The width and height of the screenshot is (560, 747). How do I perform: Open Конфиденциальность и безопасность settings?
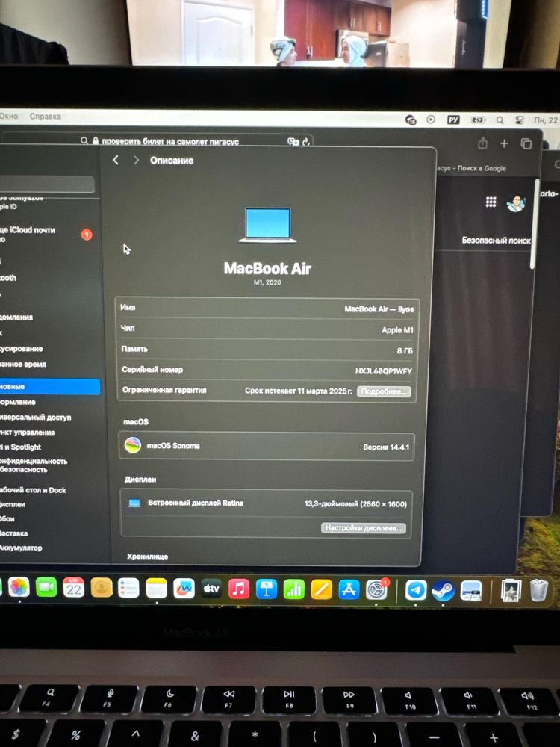coord(34,465)
